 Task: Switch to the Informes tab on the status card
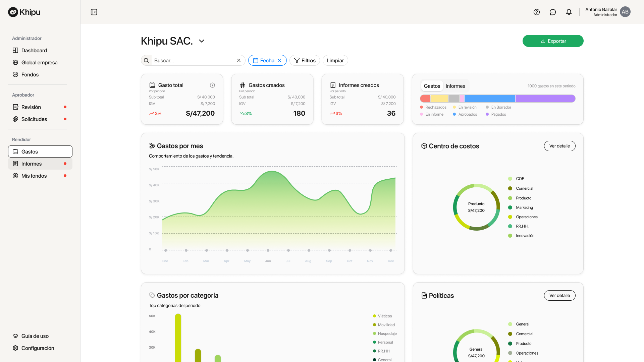click(x=455, y=86)
